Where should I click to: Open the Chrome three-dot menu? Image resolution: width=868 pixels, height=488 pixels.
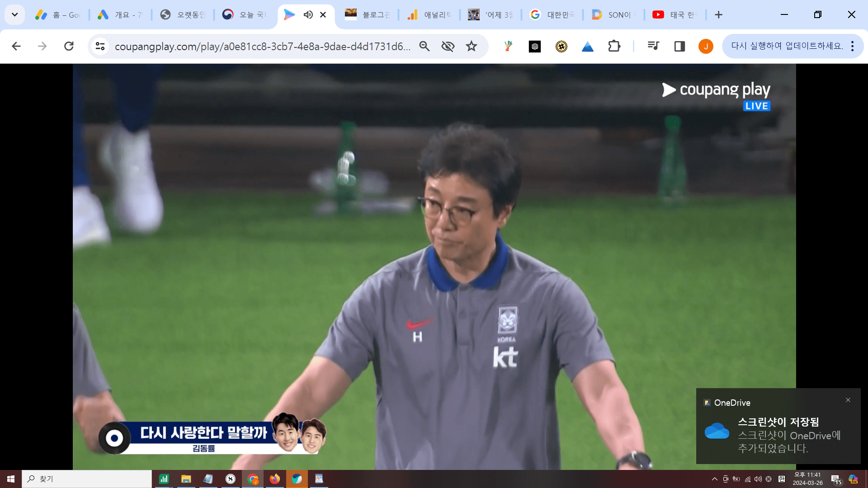[x=852, y=46]
